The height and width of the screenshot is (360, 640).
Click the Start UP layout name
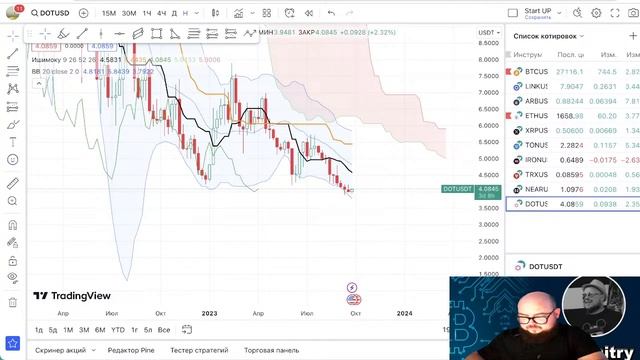pyautogui.click(x=538, y=11)
